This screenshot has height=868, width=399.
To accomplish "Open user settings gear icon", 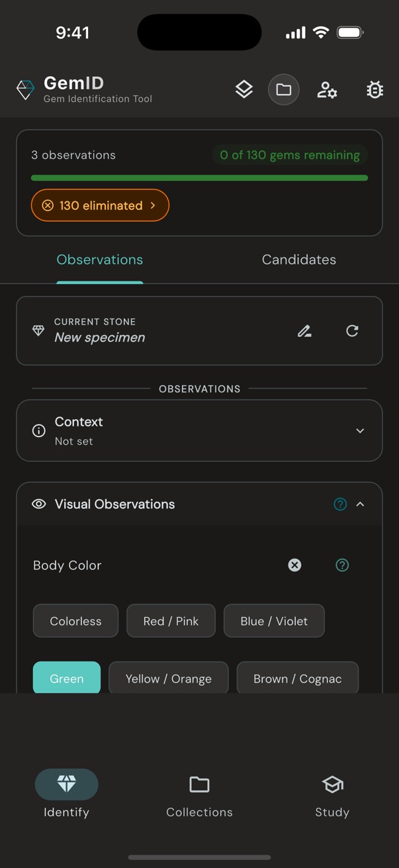I will [327, 89].
